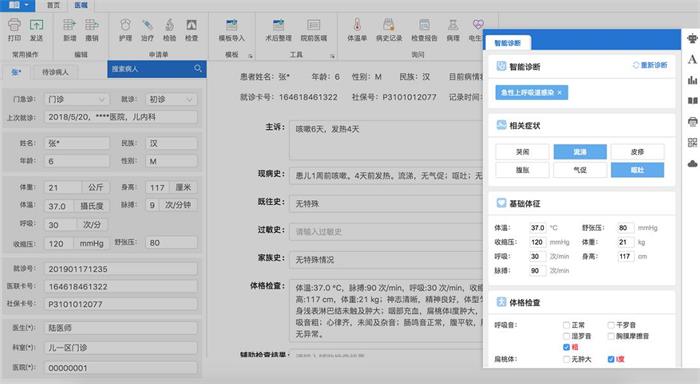The image size is (700, 384).
Task: Open the 病史记录 history record icon
Action: tap(389, 25)
